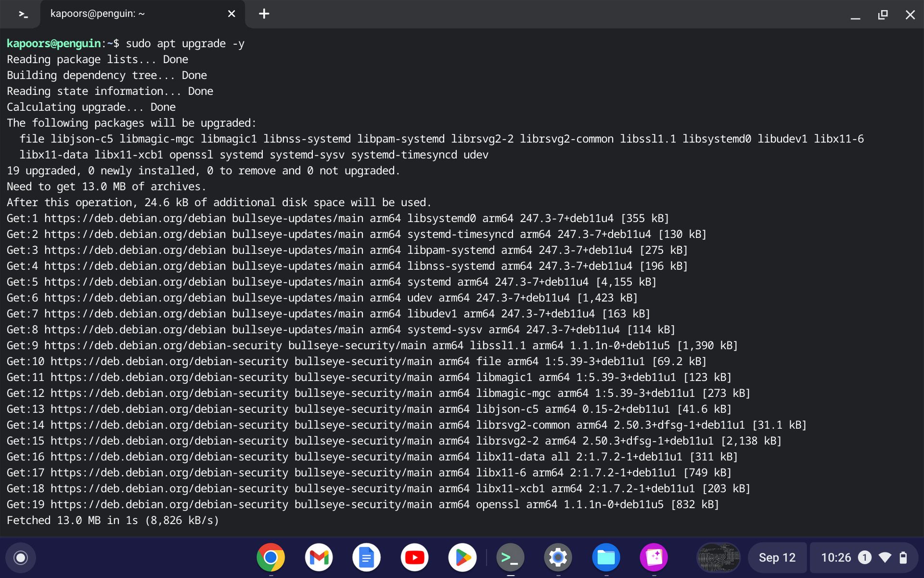Start YouTube from the shelf
The height and width of the screenshot is (578, 924).
(414, 557)
